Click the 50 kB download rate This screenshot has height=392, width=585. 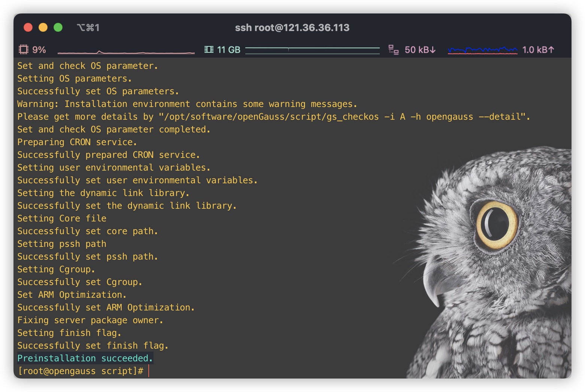[x=420, y=50]
